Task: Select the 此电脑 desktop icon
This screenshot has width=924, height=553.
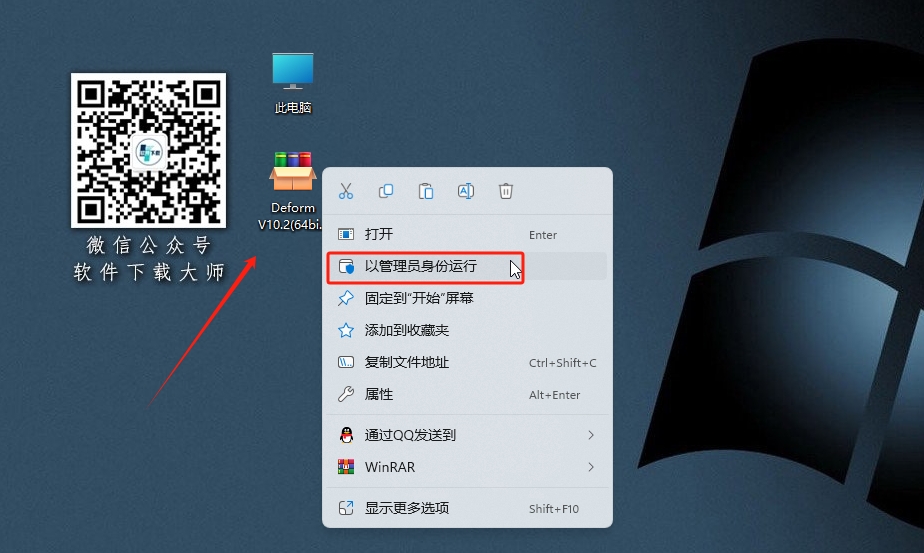Action: click(x=293, y=83)
